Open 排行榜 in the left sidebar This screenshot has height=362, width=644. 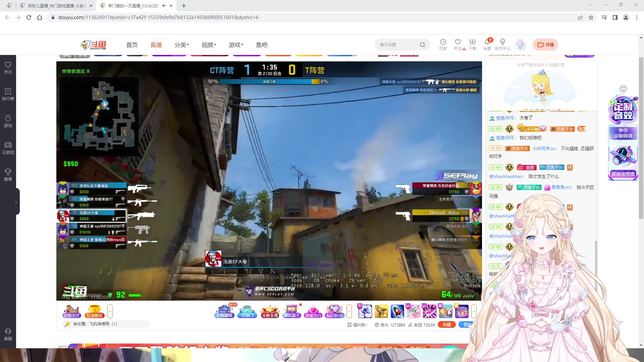(x=8, y=94)
